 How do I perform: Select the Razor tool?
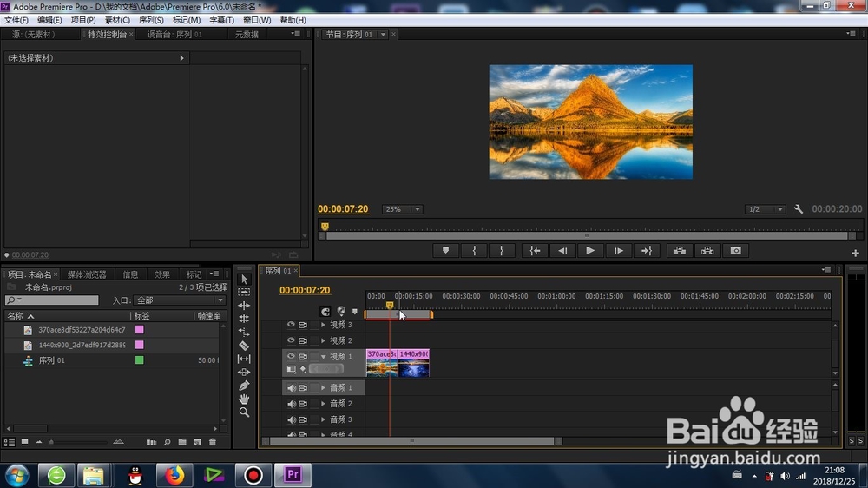pos(244,346)
